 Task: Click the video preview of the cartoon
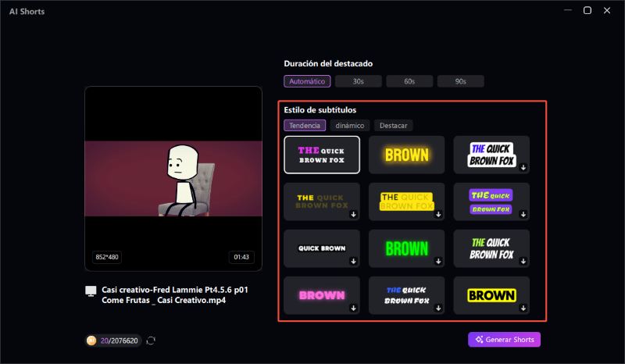point(173,178)
